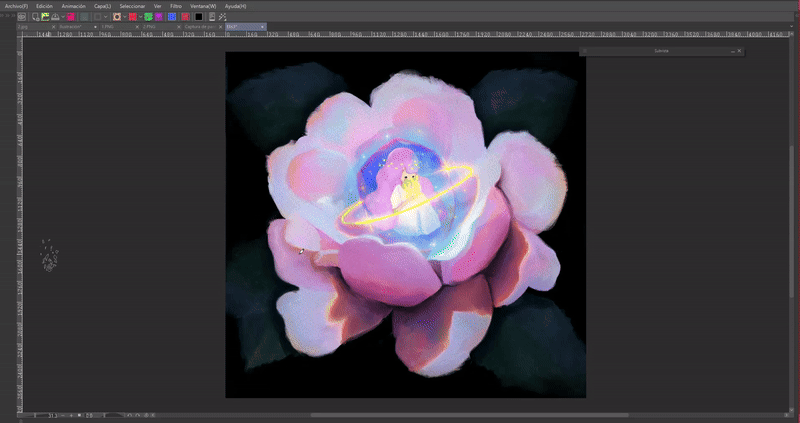Close the 2.jpg document tab
This screenshot has width=800, height=423.
(x=54, y=27)
